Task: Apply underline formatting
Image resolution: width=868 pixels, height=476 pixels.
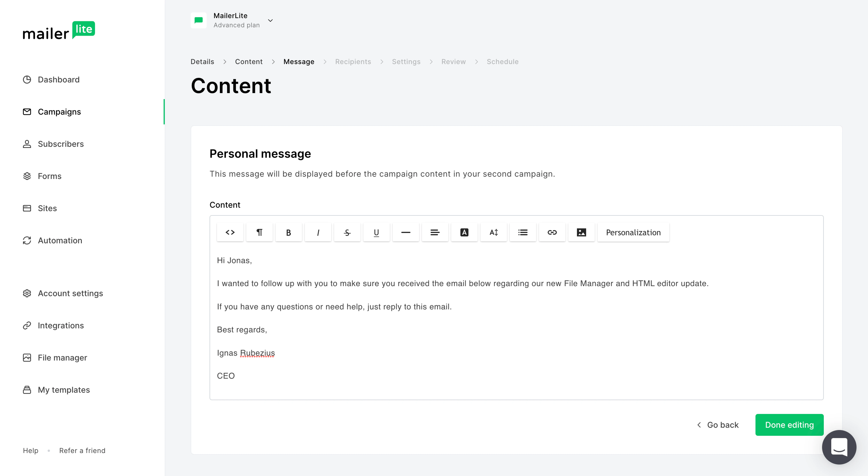Action: (376, 232)
